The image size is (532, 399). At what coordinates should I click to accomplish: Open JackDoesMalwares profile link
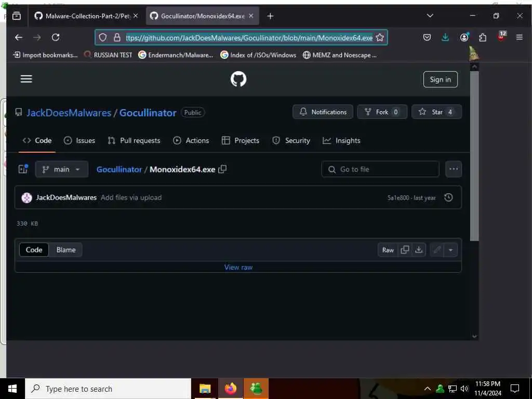69,113
